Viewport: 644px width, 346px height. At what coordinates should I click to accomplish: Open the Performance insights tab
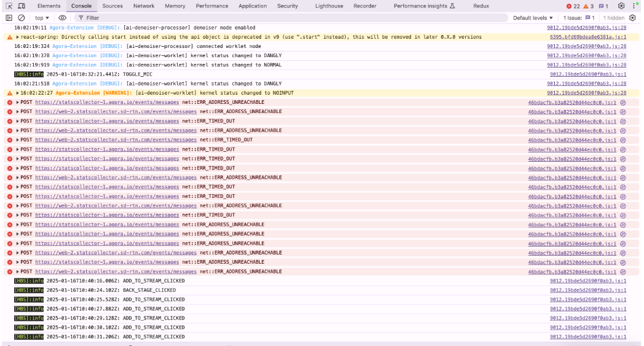pos(424,6)
